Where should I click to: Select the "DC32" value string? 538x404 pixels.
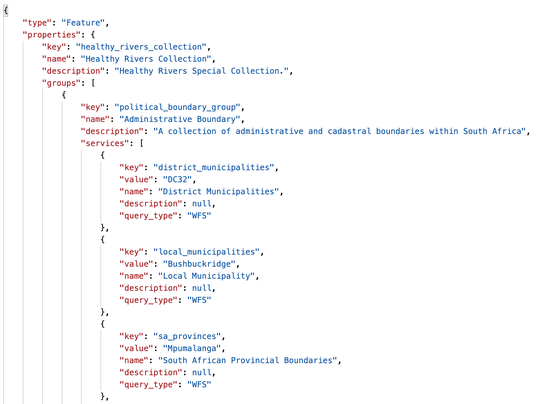(177, 180)
